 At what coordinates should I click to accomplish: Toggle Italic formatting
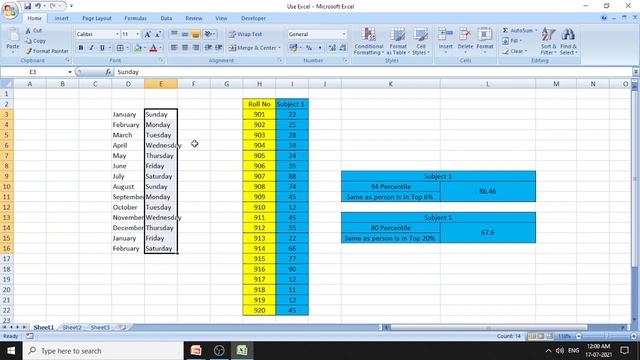91,48
